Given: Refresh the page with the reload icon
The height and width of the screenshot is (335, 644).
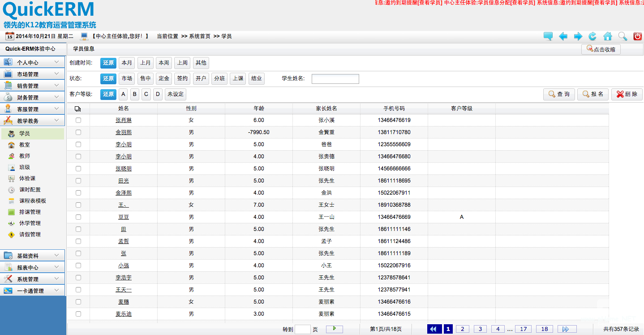Looking at the screenshot, I should tap(592, 36).
